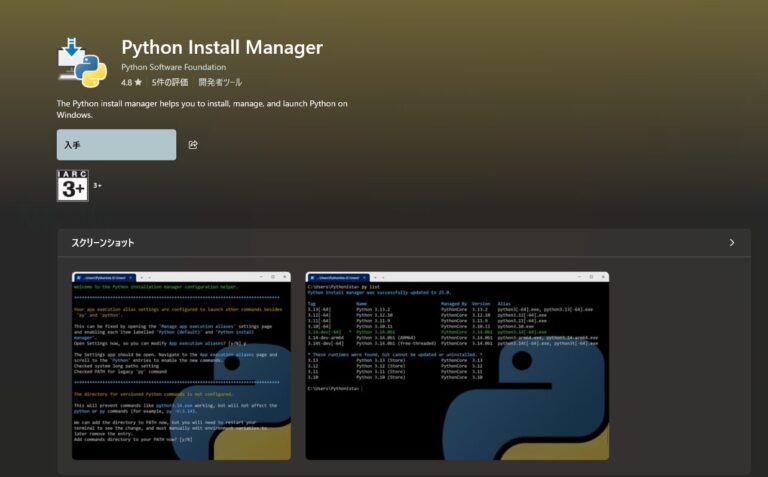Expand screenshots with the chevron arrow
Screen dimensions: 768x477
(x=732, y=242)
